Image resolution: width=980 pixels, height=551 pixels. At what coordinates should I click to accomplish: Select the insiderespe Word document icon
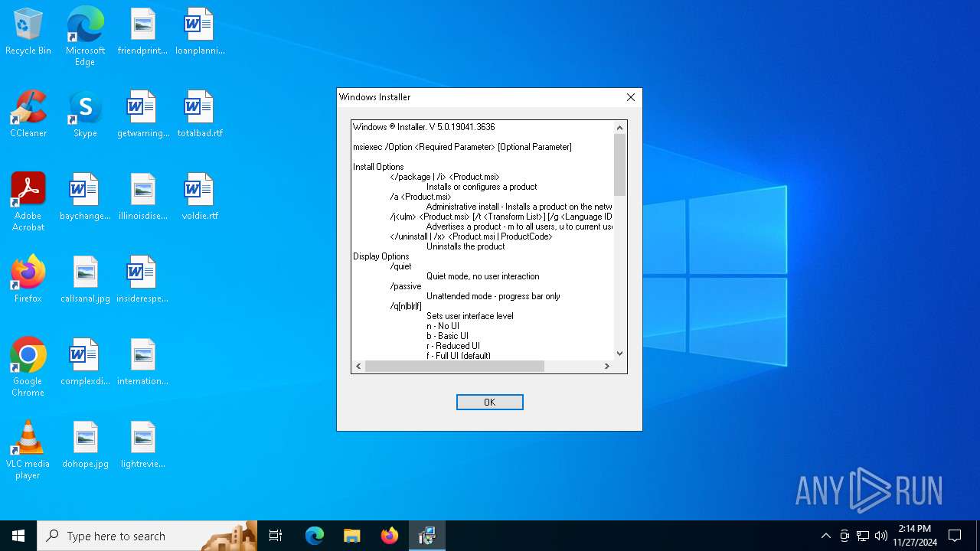pos(142,280)
